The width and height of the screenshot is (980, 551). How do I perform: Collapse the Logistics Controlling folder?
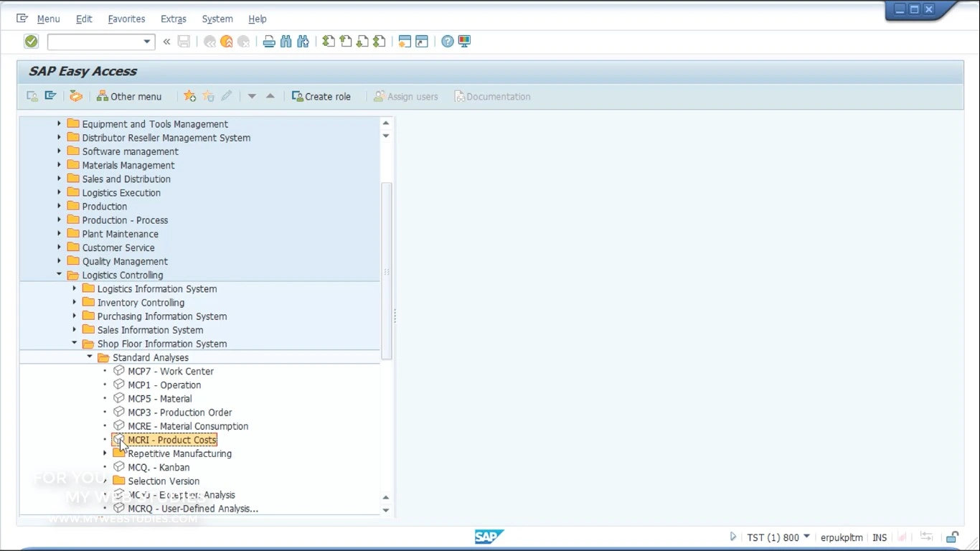pos(59,275)
